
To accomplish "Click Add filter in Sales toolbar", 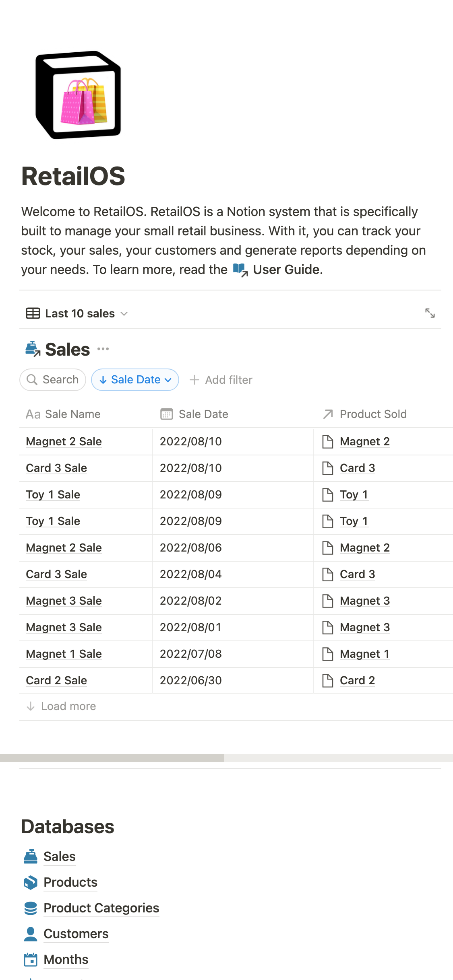I will point(221,380).
